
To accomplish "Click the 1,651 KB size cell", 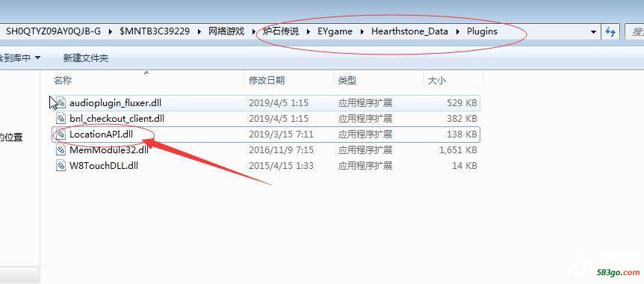I will click(x=458, y=149).
